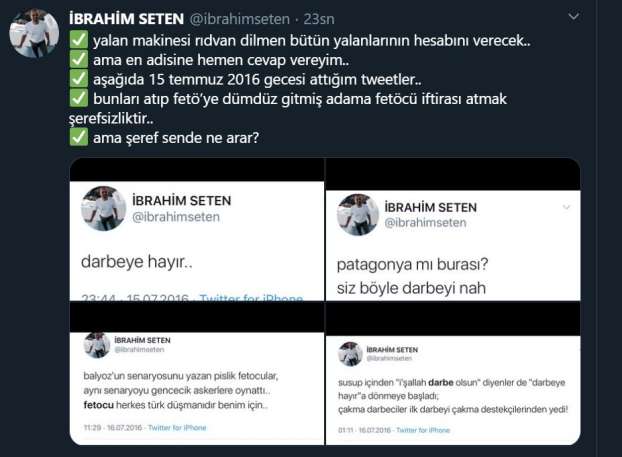The width and height of the screenshot is (622, 457).
Task: Open the "patagonya mı burası?" tweet image
Action: click(453, 229)
